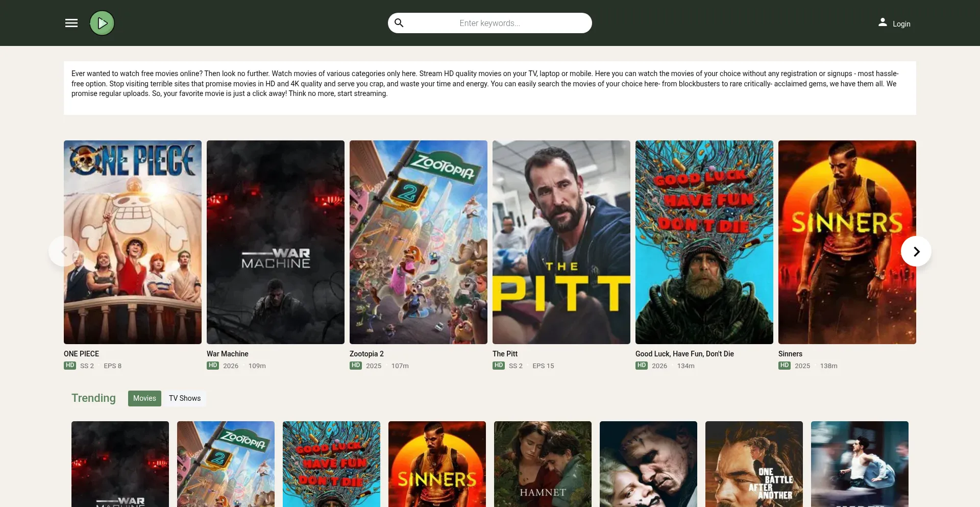Go to previous carousel slide

(x=64, y=251)
